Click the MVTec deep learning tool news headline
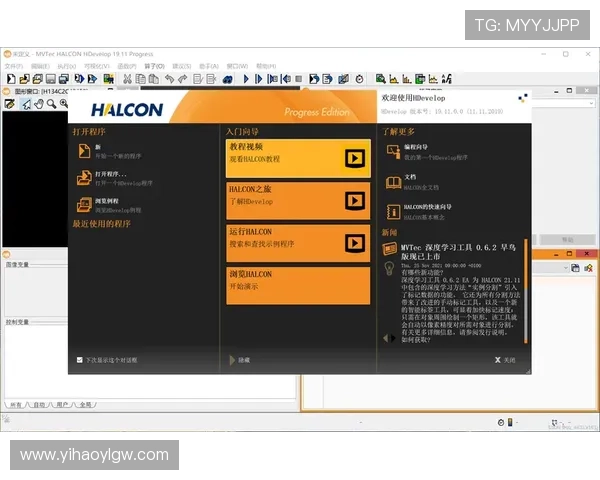Viewport: 600px width, 480px height. click(458, 252)
